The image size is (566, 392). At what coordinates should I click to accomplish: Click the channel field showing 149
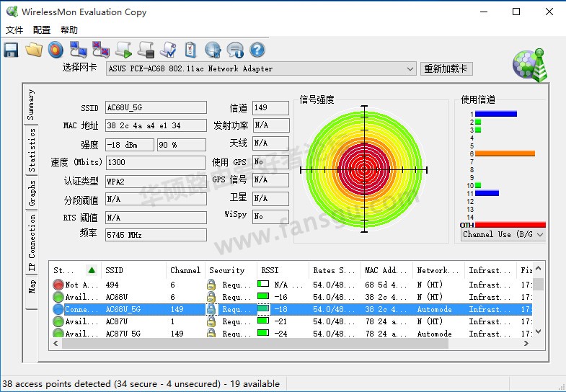(x=270, y=107)
